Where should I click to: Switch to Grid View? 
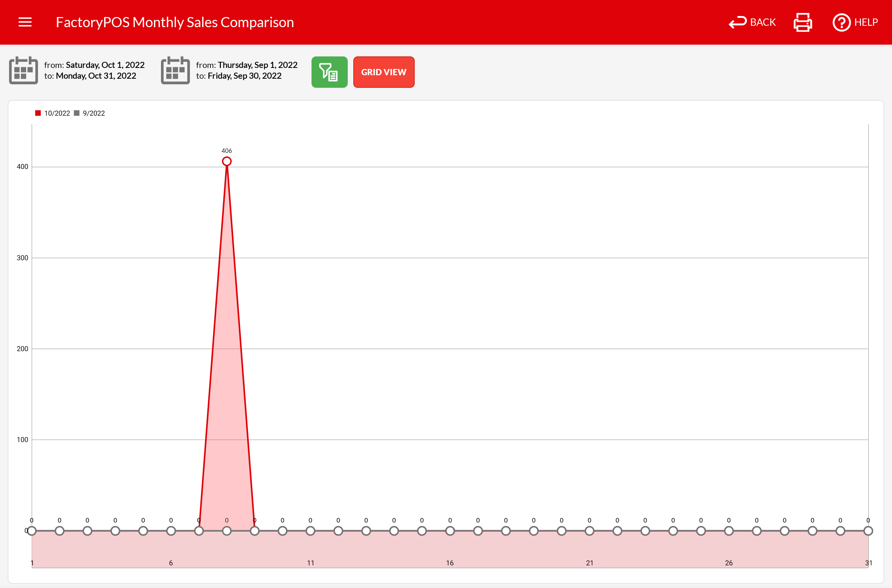383,72
